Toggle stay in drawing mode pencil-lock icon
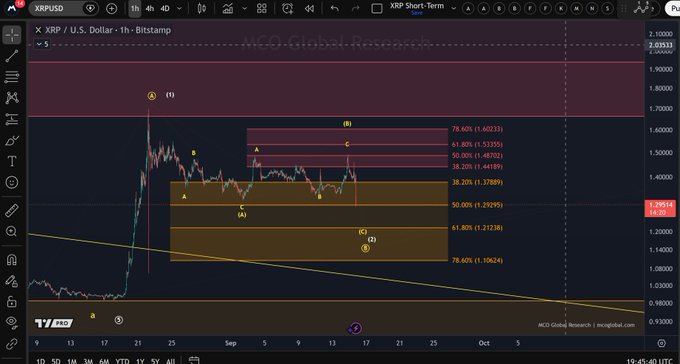 tap(12, 281)
